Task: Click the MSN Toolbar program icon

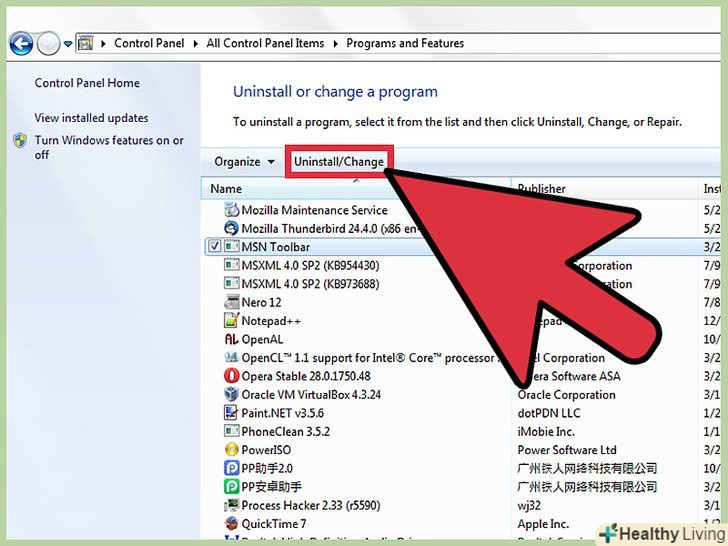Action: 231,247
